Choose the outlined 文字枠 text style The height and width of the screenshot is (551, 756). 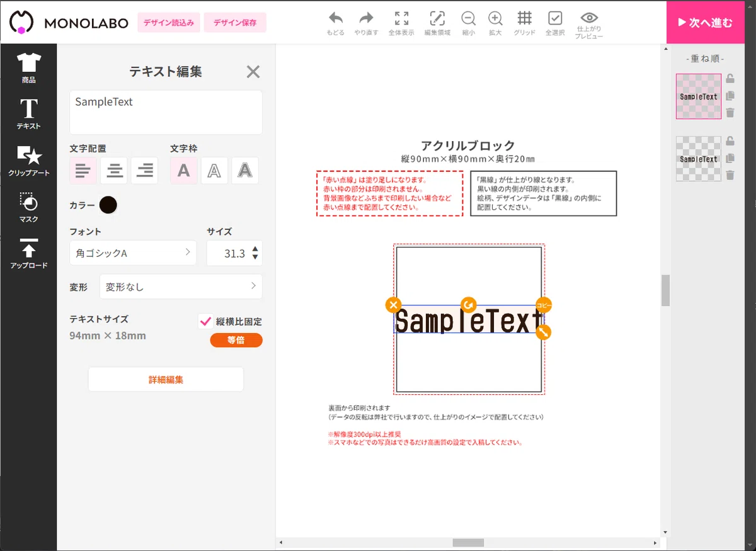(214, 170)
